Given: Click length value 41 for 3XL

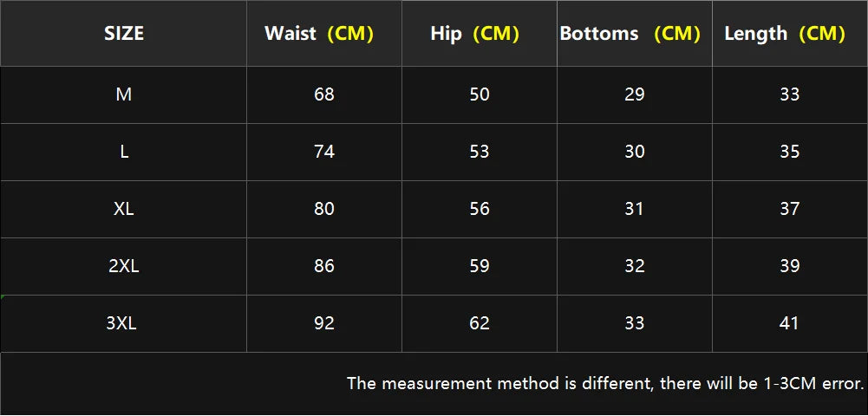Looking at the screenshot, I should coord(789,323).
